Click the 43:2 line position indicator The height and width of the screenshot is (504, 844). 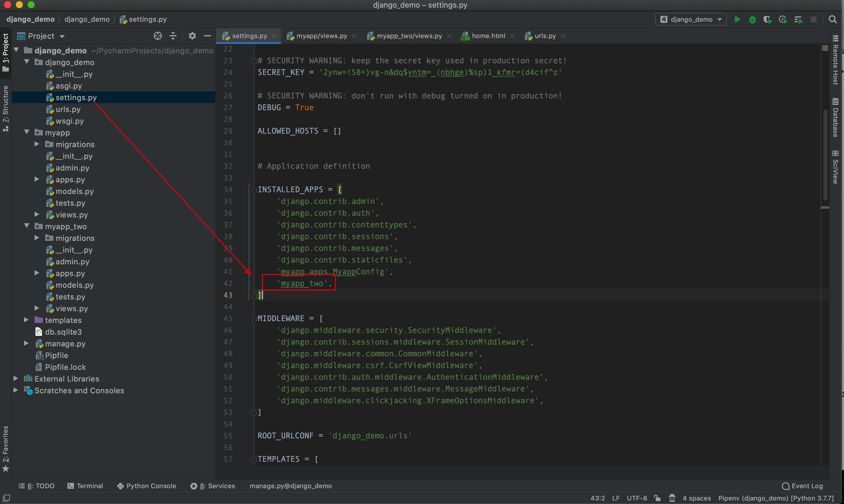point(598,498)
